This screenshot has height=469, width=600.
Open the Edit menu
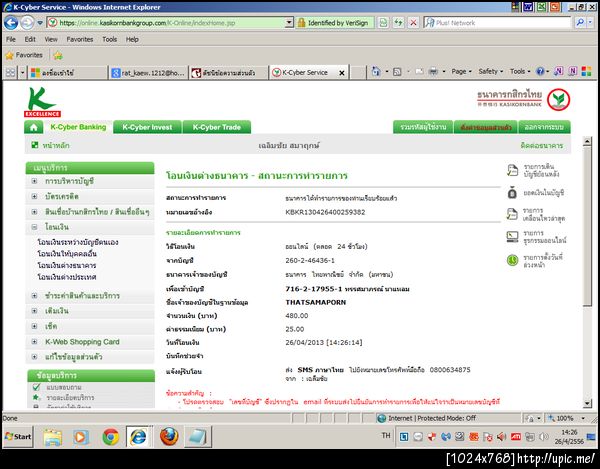click(30, 39)
